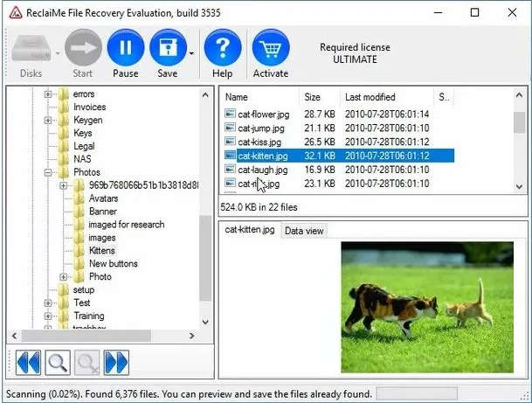Select the NAS folder
This screenshot has height=403, width=532.
click(x=82, y=159)
